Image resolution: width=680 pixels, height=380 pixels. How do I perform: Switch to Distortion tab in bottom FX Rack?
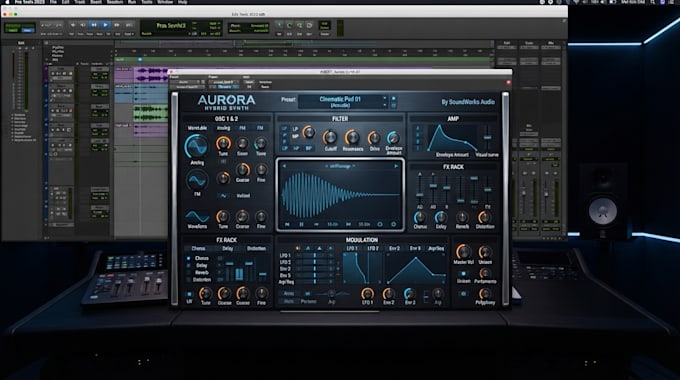click(x=256, y=249)
